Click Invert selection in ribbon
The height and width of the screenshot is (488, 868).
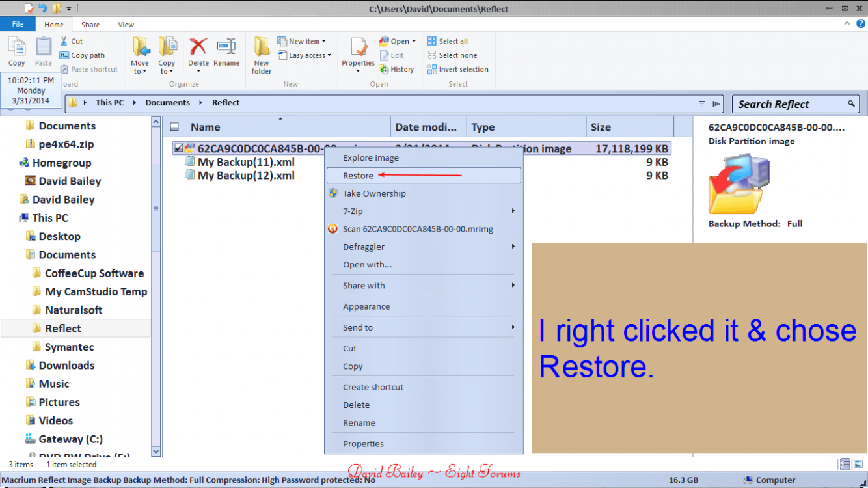[x=458, y=69]
